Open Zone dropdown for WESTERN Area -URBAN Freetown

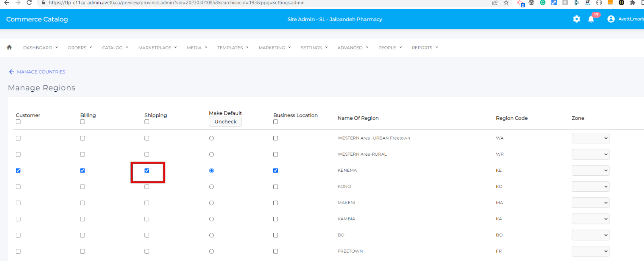click(x=590, y=138)
